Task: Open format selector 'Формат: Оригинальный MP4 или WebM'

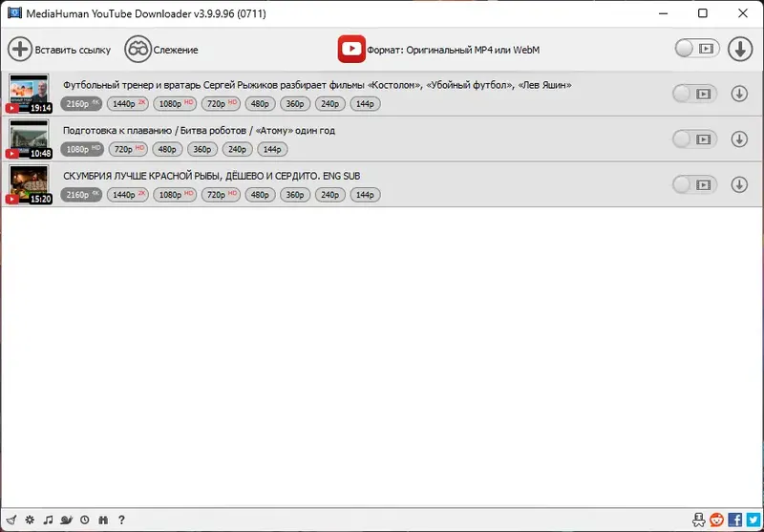Action: 453,50
